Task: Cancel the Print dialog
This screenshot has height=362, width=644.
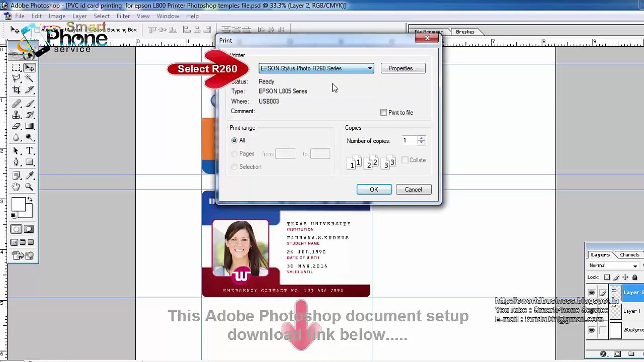Action: coord(413,190)
